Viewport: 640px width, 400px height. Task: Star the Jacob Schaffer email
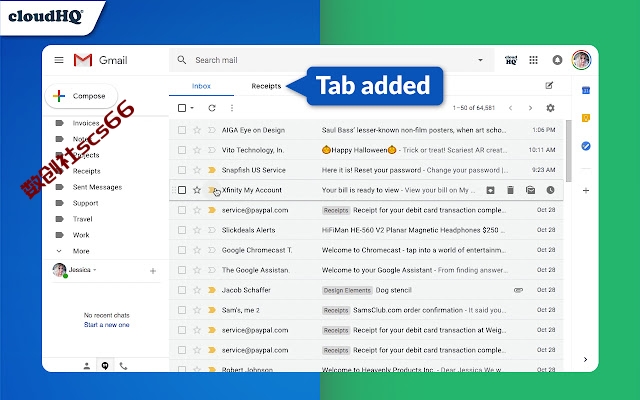coord(197,290)
